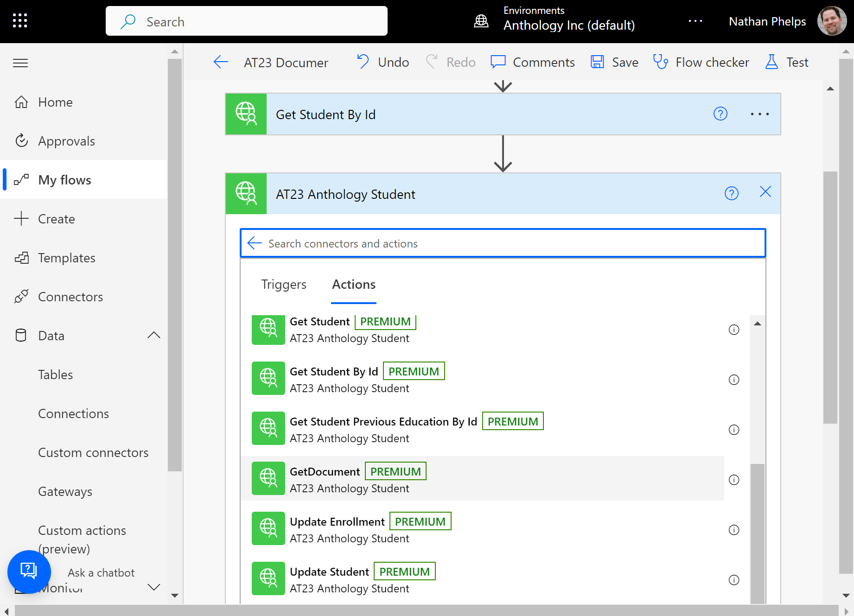Open help for Get Student By Id step
Viewport: 854px width, 616px height.
[720, 114]
